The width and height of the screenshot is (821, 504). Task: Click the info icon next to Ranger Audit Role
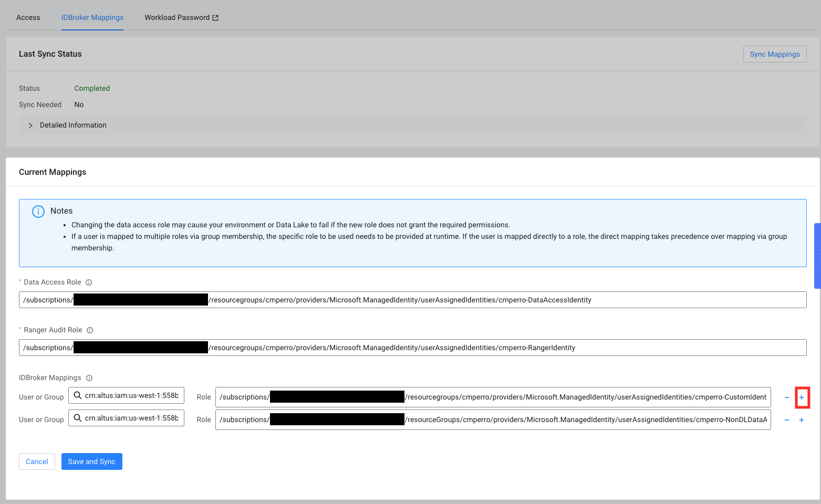point(90,330)
